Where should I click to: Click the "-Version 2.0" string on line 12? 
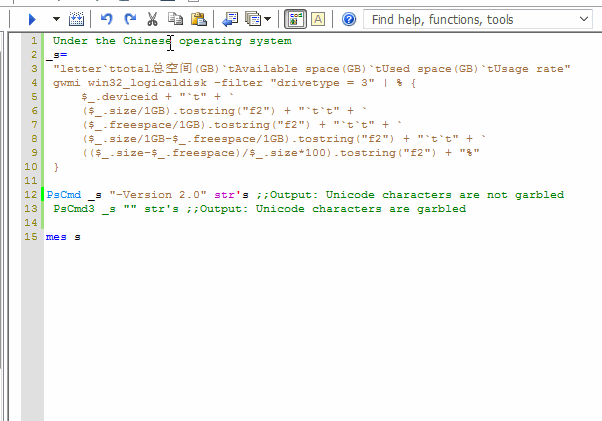pyautogui.click(x=158, y=195)
